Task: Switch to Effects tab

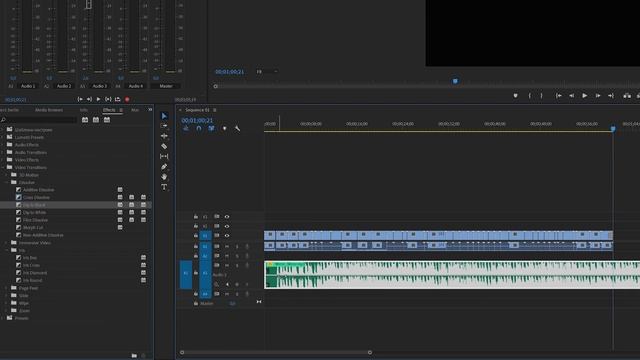Action: tap(109, 110)
